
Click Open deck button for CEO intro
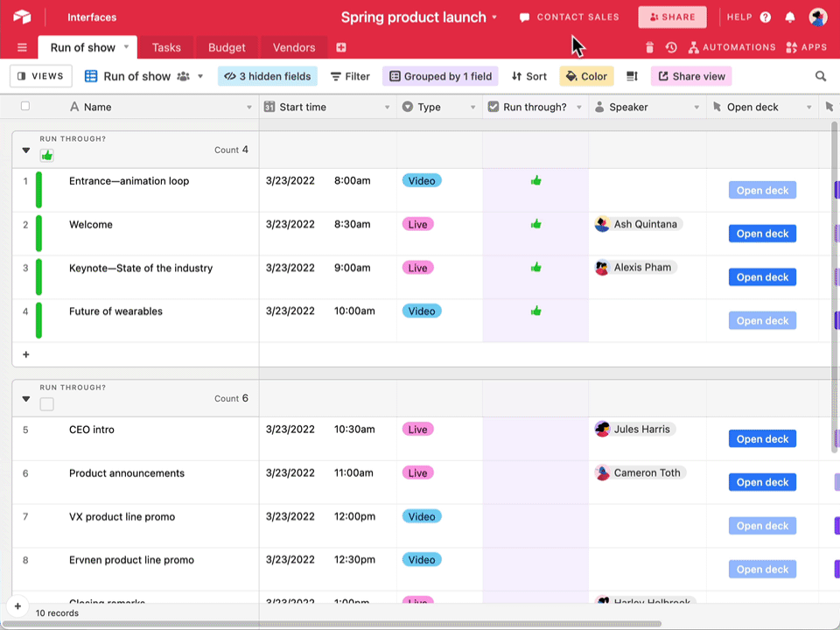[x=762, y=438]
